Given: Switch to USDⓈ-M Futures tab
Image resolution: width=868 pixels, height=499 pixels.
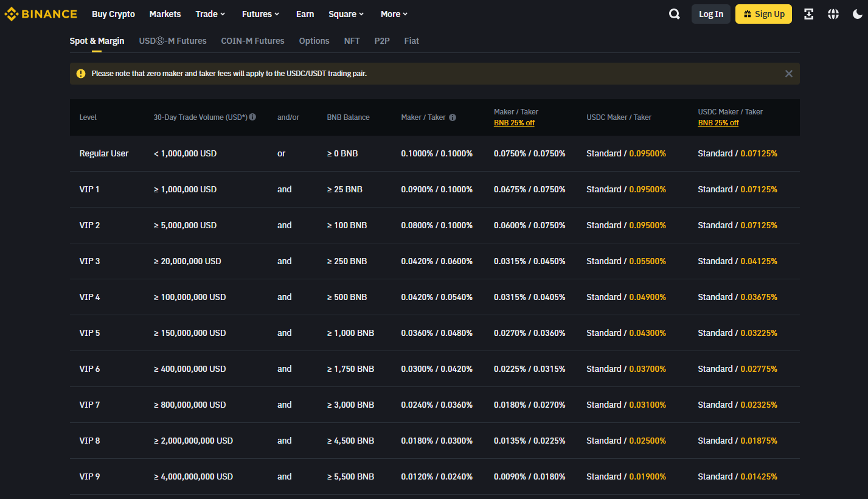Looking at the screenshot, I should coord(173,41).
